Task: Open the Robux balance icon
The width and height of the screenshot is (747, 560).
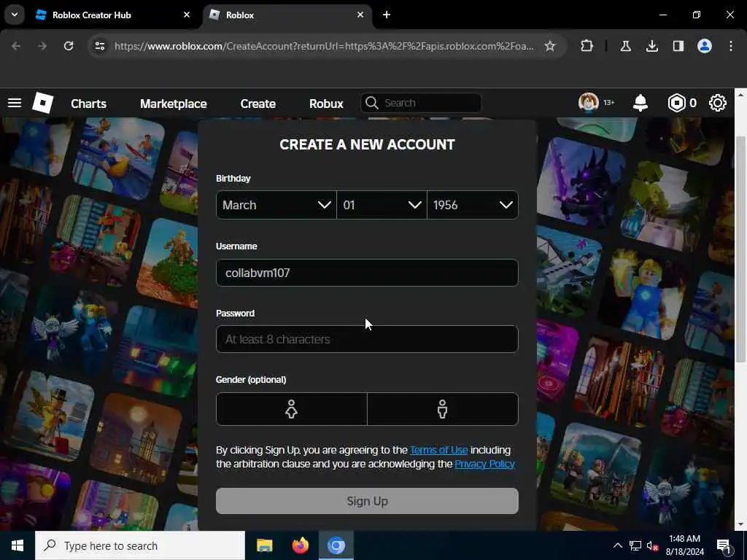Action: [676, 103]
